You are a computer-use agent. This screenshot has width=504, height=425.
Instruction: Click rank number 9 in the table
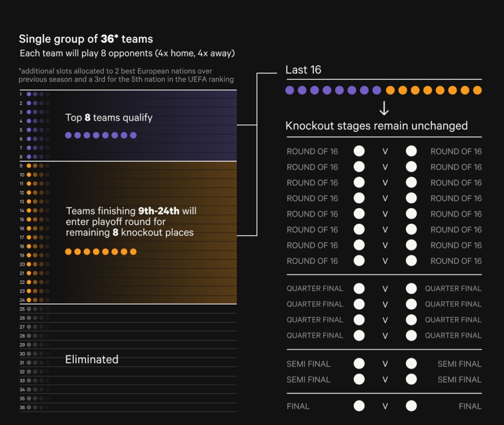point(22,166)
